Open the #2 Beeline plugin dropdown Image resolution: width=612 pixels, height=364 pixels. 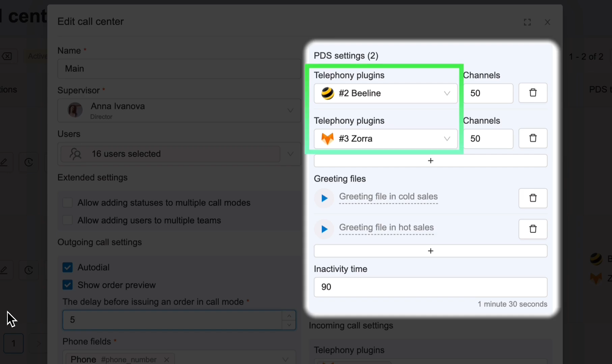pyautogui.click(x=386, y=93)
